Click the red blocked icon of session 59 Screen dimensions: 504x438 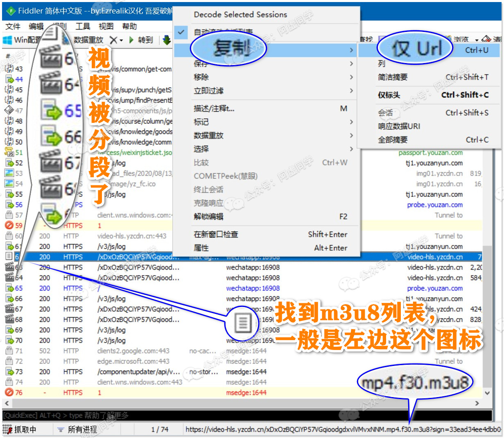tap(9, 226)
